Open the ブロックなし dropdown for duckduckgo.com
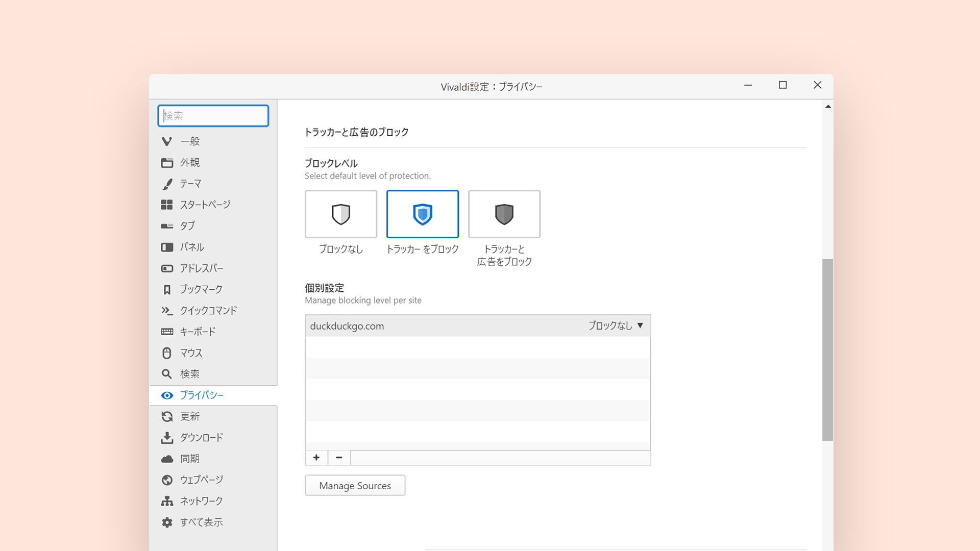This screenshot has height=551, width=980. [x=616, y=325]
